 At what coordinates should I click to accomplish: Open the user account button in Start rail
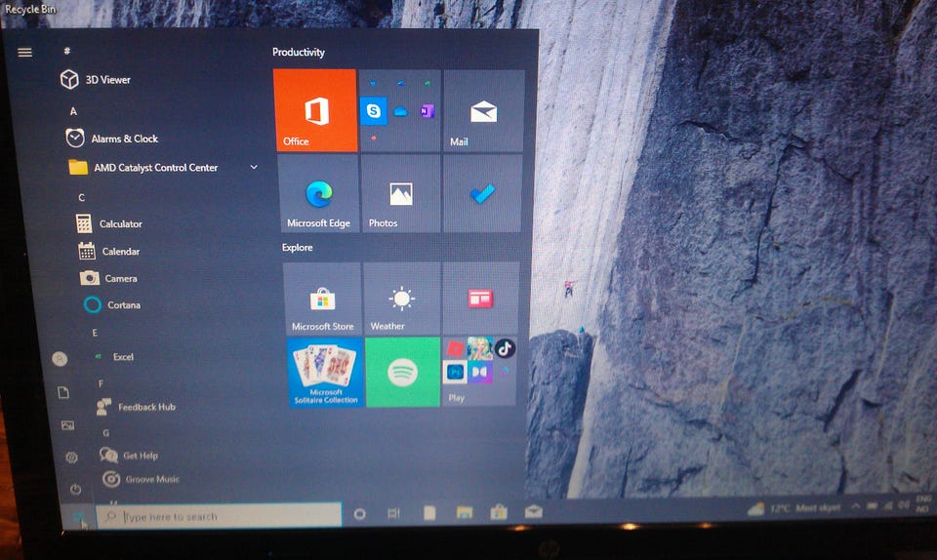pyautogui.click(x=60, y=359)
